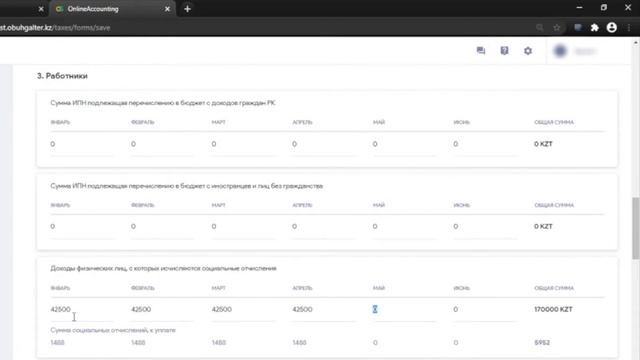Click the selected May income field

click(404, 309)
